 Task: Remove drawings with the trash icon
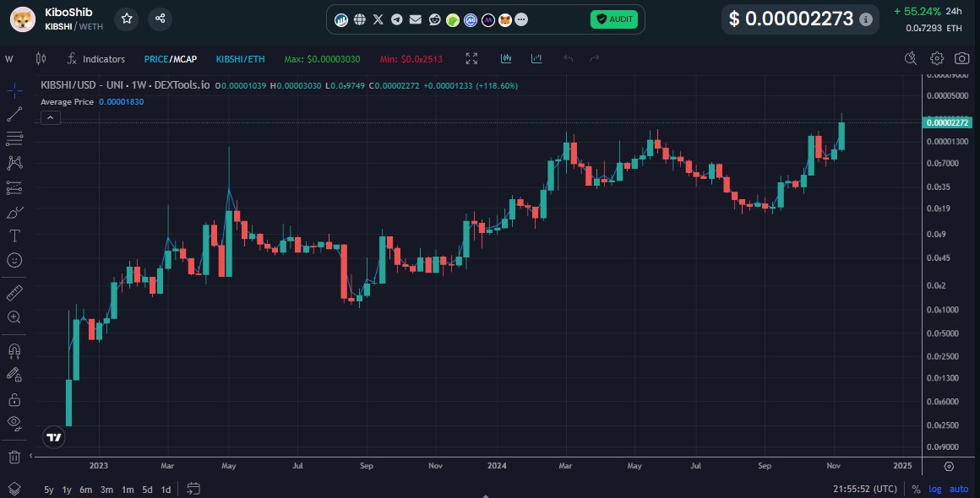[x=14, y=457]
